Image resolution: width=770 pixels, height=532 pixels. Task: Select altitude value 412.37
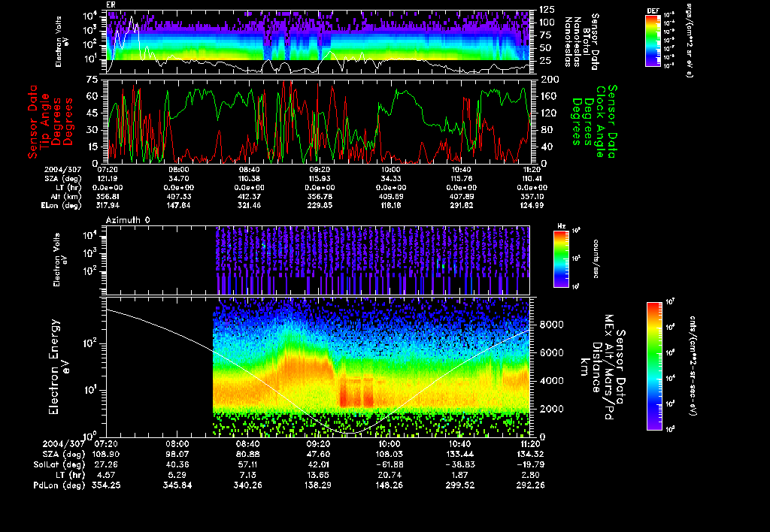pos(249,196)
